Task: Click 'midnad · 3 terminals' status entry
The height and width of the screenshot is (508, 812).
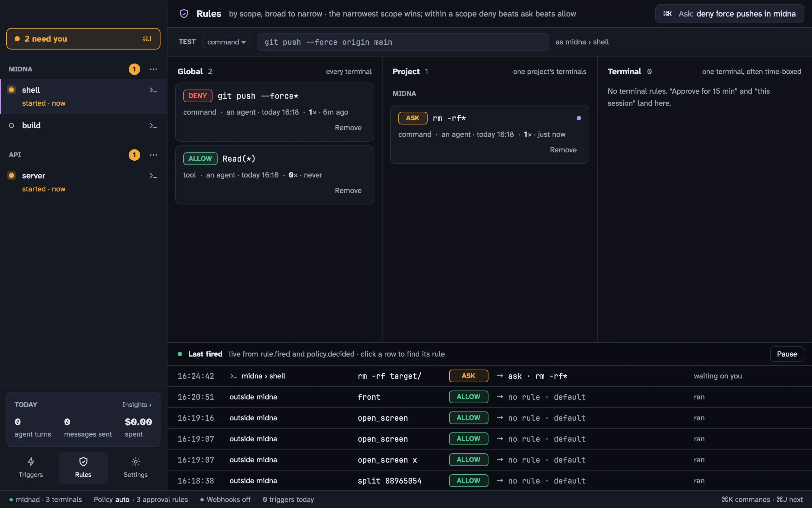Action: (46, 500)
